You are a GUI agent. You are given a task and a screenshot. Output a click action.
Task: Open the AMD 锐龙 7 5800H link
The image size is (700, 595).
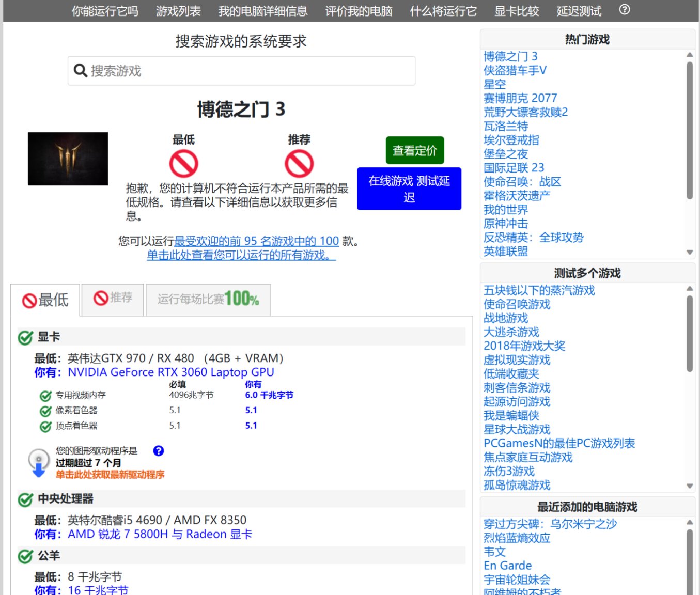[160, 534]
